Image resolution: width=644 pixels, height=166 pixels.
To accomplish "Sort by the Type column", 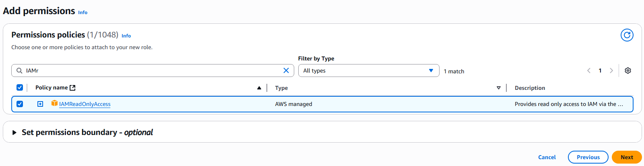I will (x=498, y=88).
